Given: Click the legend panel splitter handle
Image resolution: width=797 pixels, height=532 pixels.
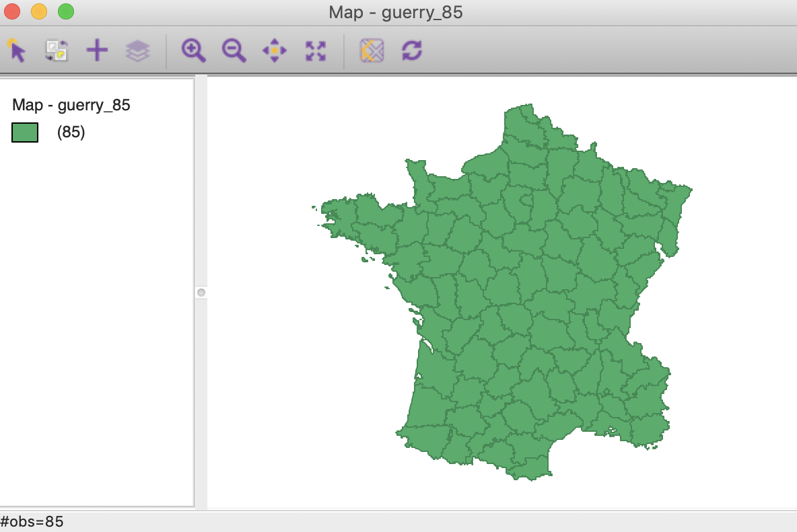Looking at the screenshot, I should [x=201, y=293].
